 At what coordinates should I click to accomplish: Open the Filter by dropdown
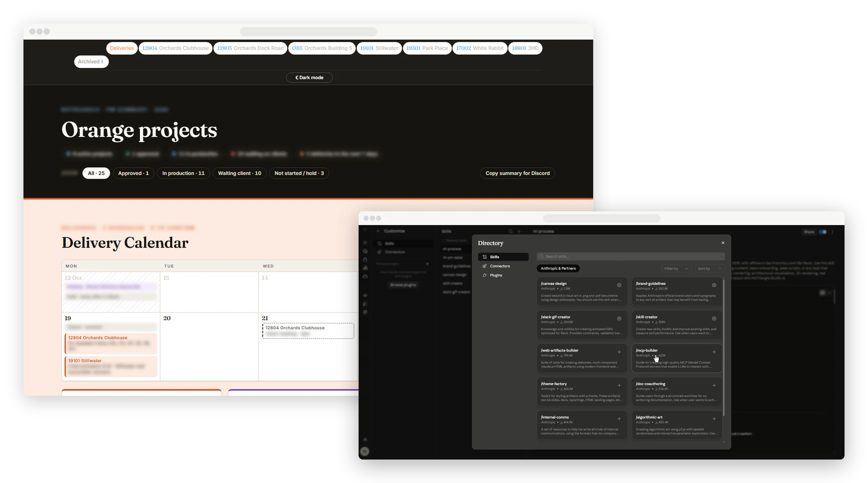676,269
